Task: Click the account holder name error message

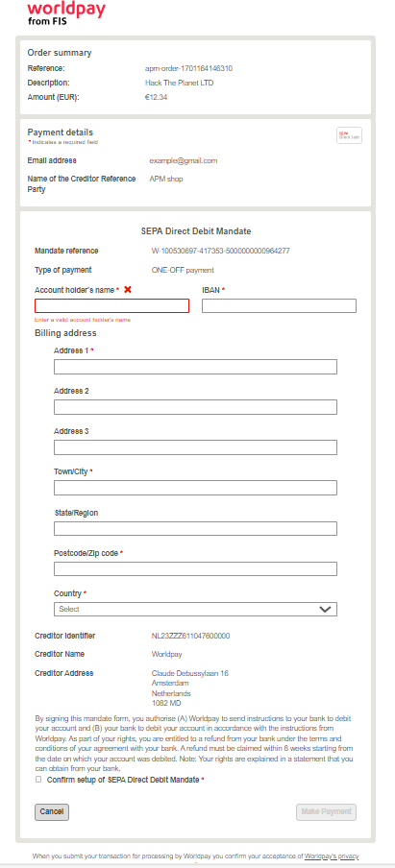Action: [x=83, y=320]
